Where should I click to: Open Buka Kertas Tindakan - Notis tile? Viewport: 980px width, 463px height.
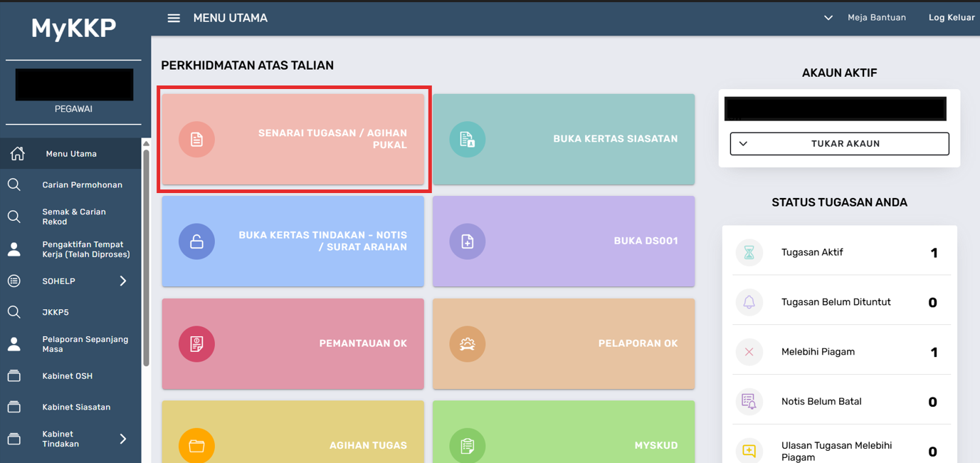coord(293,241)
